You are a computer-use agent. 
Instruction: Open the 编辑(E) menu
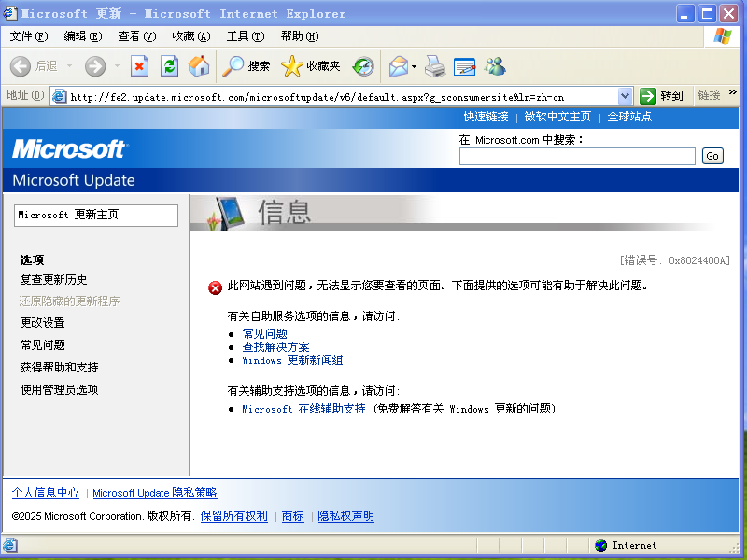pyautogui.click(x=83, y=36)
